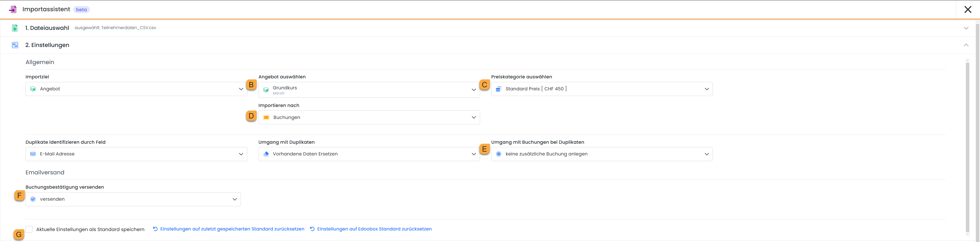The width and height of the screenshot is (980, 242).
Task: Click the envelope icon beside E-Mail Adresse
Action: coord(33,154)
